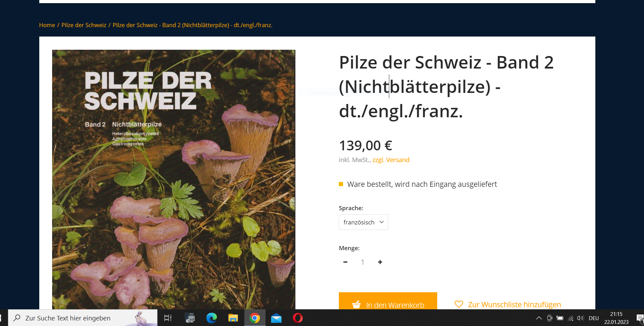Click the quantity Menge input field
Screen dimensions: 644x326
tap(362, 262)
